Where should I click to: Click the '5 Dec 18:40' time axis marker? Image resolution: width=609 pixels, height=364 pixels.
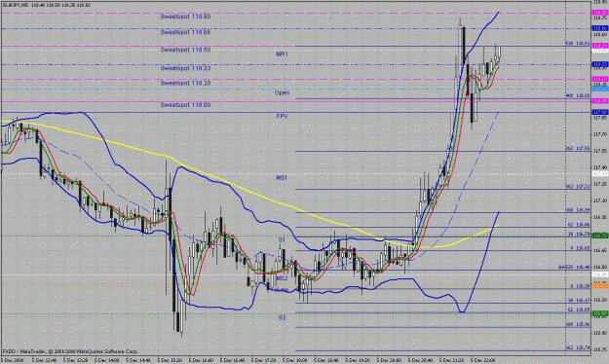click(x=327, y=360)
